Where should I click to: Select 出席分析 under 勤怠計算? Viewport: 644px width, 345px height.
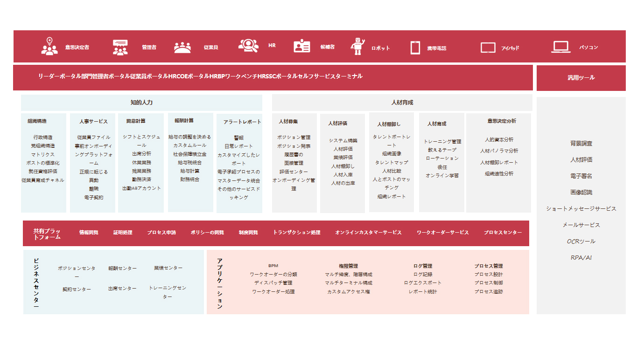tap(141, 154)
